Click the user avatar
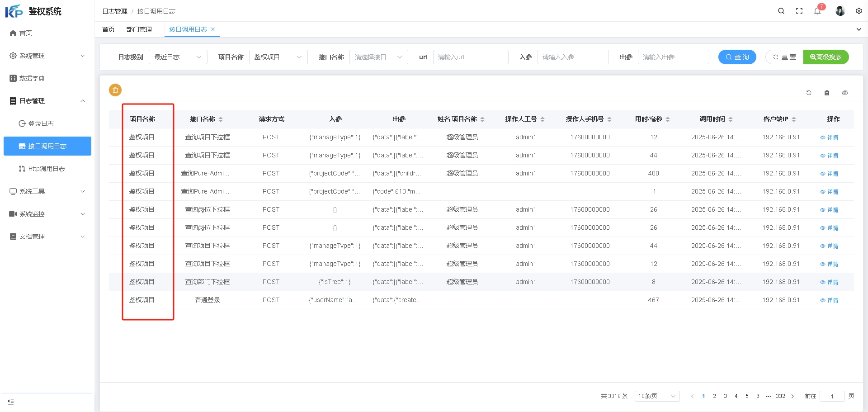Image resolution: width=868 pixels, height=412 pixels. 840,11
